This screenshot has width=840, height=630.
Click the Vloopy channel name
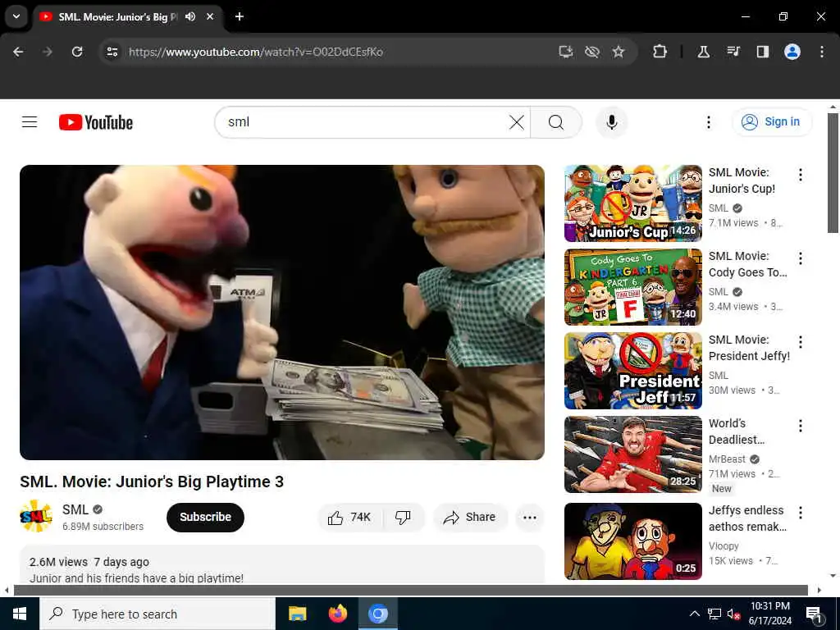[x=724, y=546]
